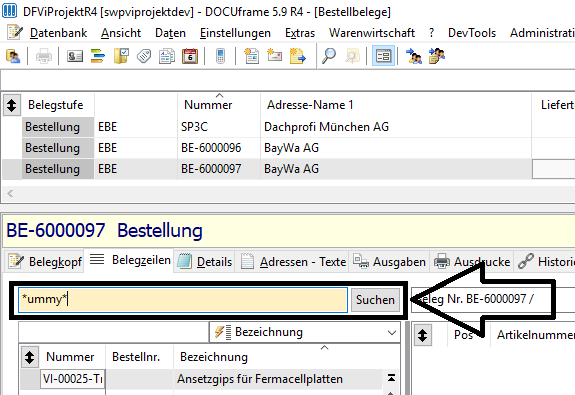Switch to Belegzeilen tab
The image size is (575, 395).
pyautogui.click(x=130, y=260)
